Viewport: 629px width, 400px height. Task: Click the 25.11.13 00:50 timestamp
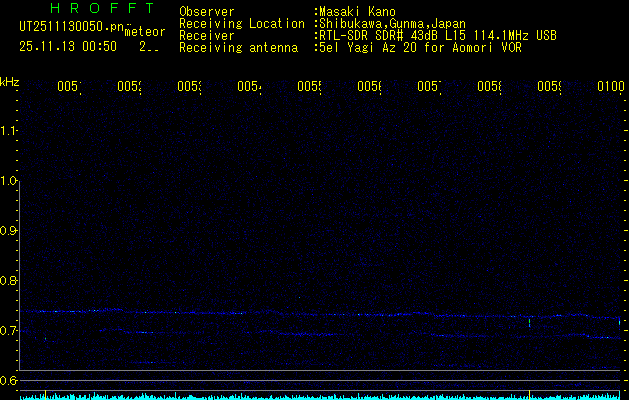click(68, 46)
